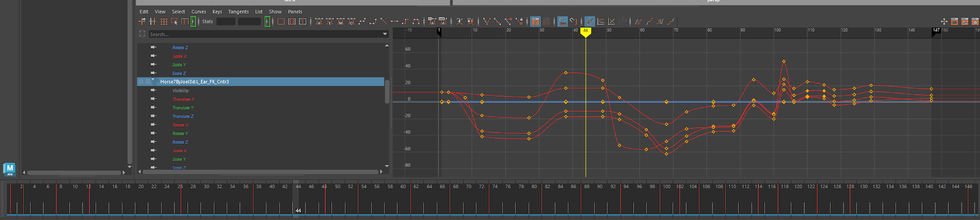Viewport: 980px width, 220px height.
Task: Apply Stepped tangents icon
Action: coord(405,21)
